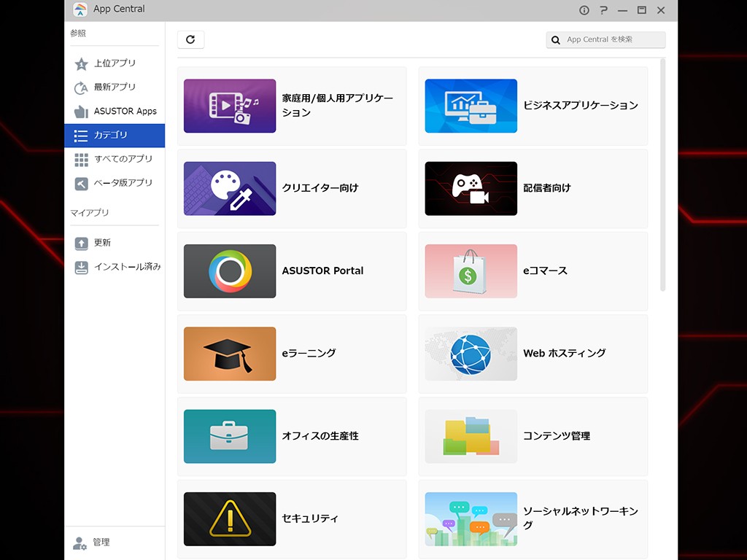Go to 上位アプリ in the sidebar
This screenshot has height=560, width=747.
click(115, 63)
